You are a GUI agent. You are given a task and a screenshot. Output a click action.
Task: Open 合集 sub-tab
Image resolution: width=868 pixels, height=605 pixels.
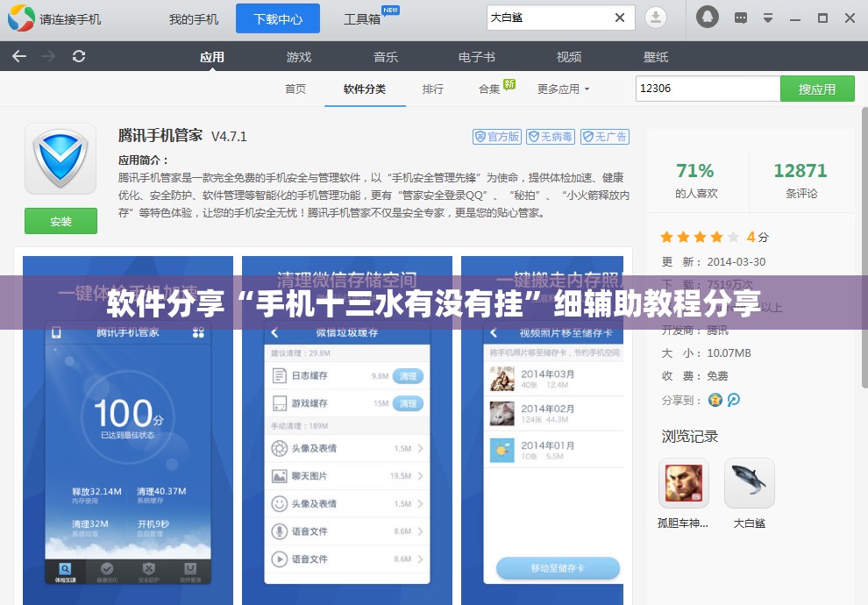pyautogui.click(x=489, y=89)
